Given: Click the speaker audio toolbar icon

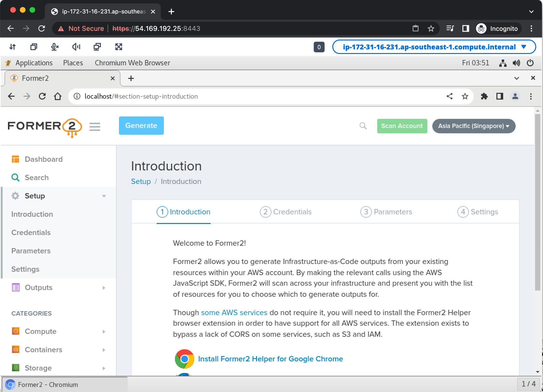Looking at the screenshot, I should coord(76,47).
